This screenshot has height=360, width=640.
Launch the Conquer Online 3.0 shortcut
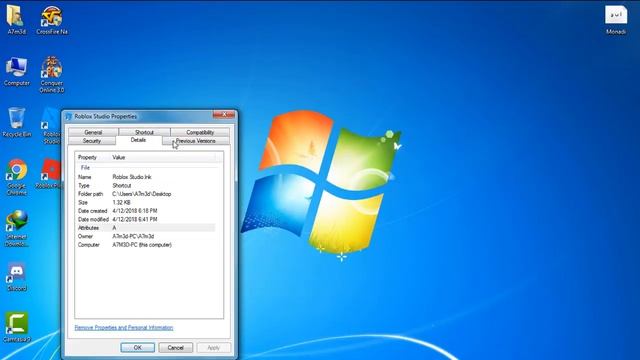point(51,74)
